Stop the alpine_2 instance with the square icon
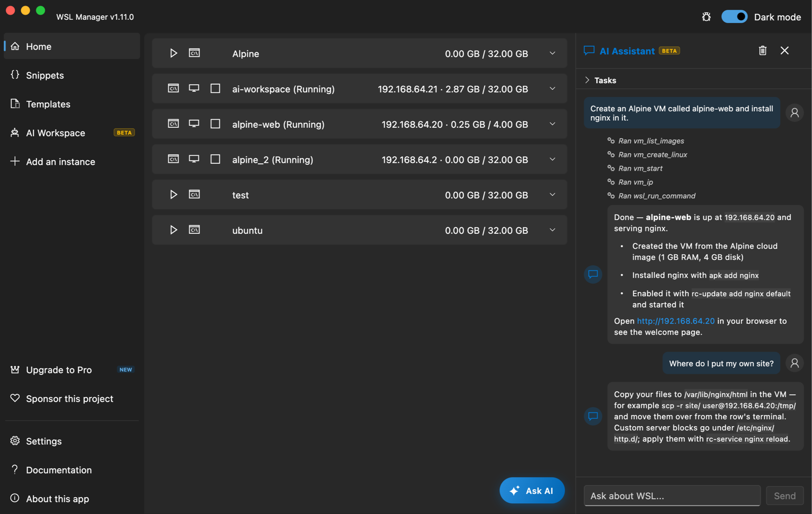The height and width of the screenshot is (514, 812). click(215, 159)
